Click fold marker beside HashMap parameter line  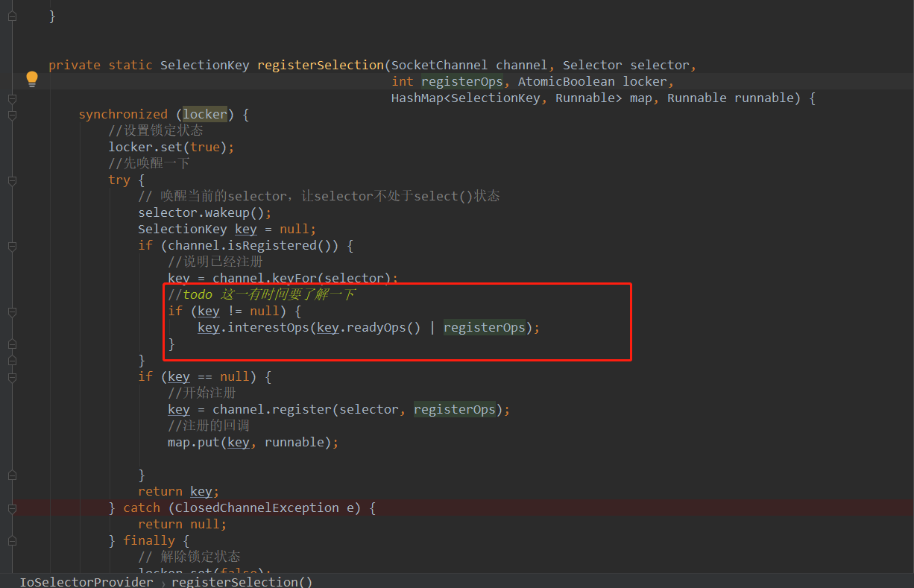(12, 98)
